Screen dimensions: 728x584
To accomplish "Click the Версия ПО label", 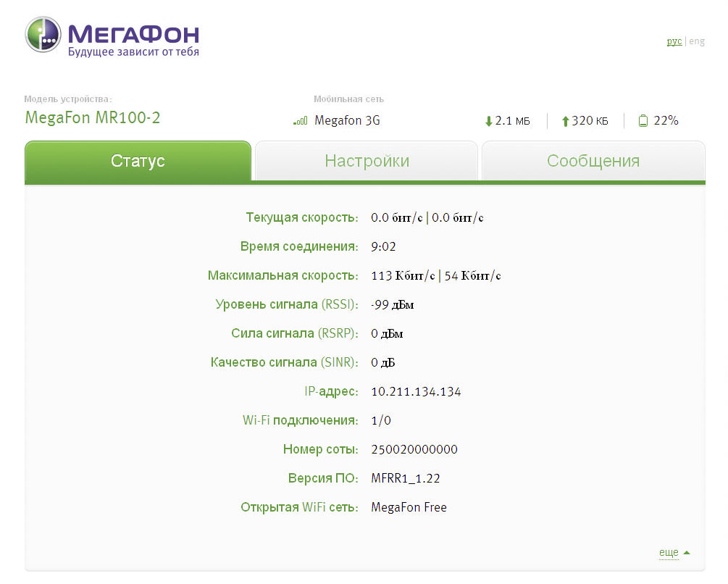I will coord(322,478).
